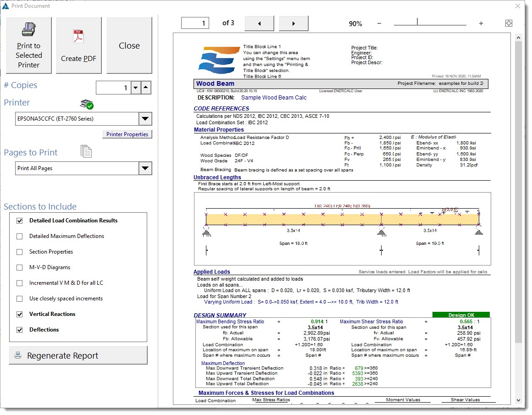Expand the Print All Pages dropdown

pyautogui.click(x=145, y=168)
